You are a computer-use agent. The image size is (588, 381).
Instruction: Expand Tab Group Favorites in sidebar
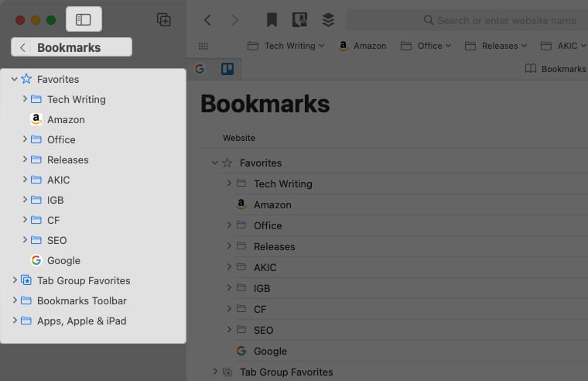click(15, 280)
